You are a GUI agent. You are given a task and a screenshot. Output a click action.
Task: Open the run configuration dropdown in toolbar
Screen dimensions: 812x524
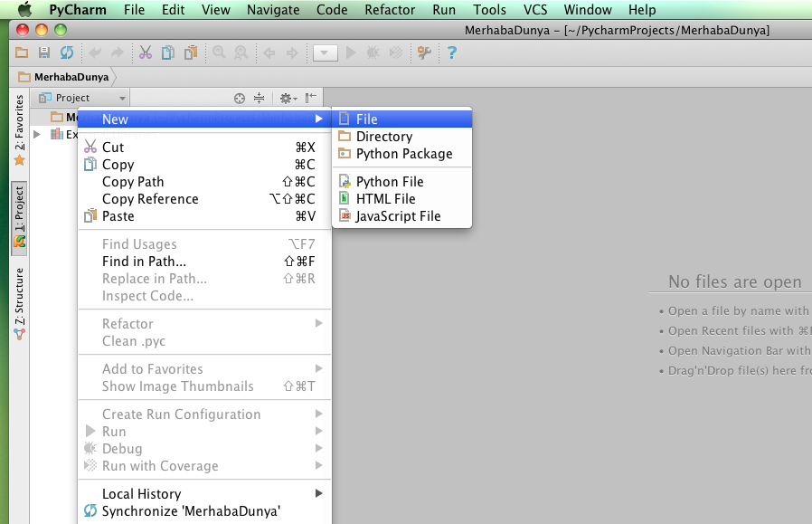pos(326,52)
